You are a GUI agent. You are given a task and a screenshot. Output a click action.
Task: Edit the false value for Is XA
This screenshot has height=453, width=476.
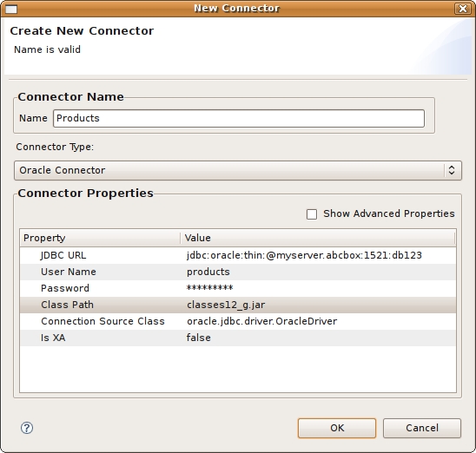[x=198, y=338]
